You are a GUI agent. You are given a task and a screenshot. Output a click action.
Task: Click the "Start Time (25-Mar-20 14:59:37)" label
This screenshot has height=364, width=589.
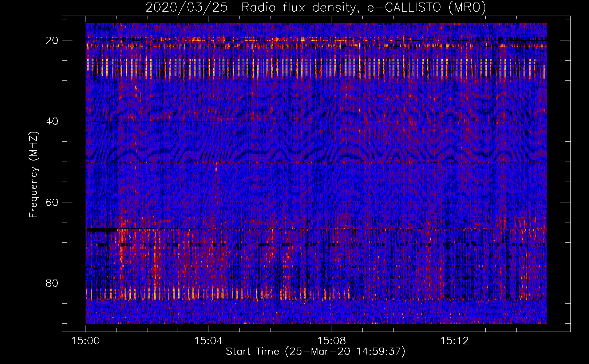click(x=316, y=352)
